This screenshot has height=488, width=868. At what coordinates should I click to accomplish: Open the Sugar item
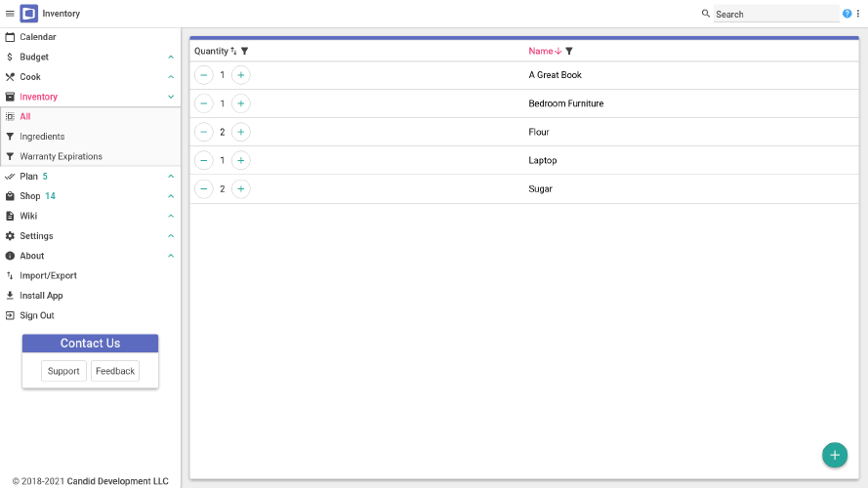tap(540, 189)
